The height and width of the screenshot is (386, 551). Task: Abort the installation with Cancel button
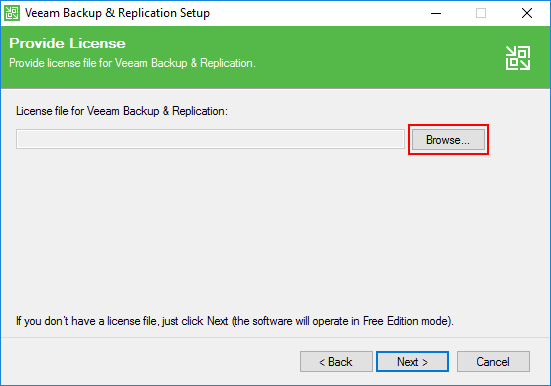(493, 361)
